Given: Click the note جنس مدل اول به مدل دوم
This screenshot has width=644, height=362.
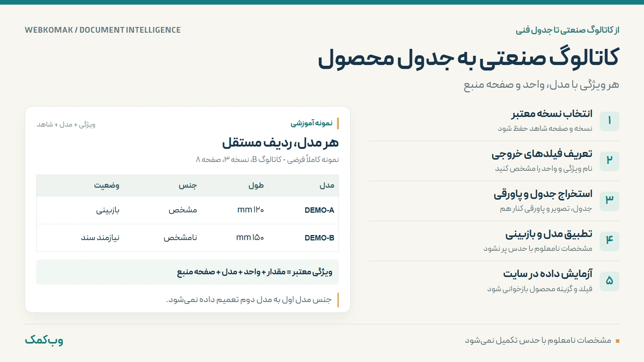Looking at the screenshot, I should (x=249, y=300).
